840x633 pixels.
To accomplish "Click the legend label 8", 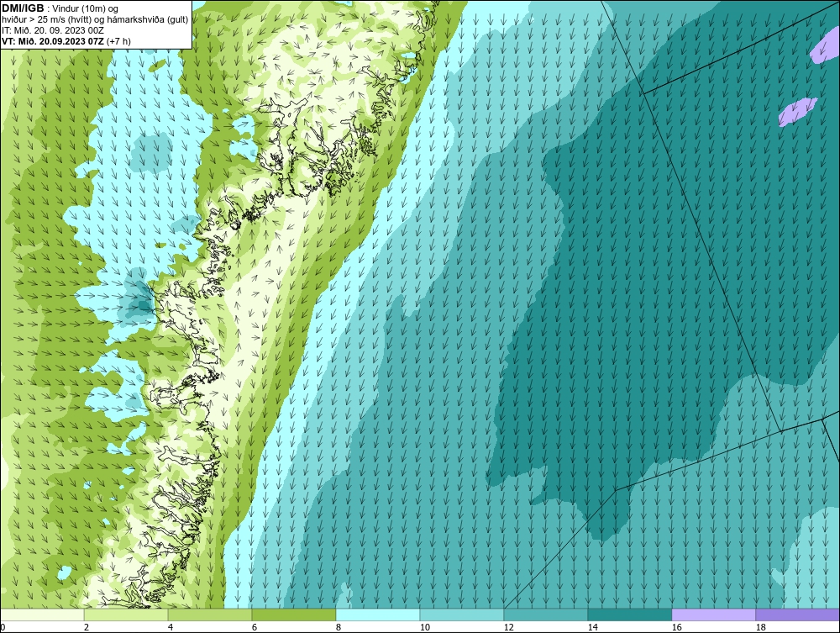I will pos(338,627).
